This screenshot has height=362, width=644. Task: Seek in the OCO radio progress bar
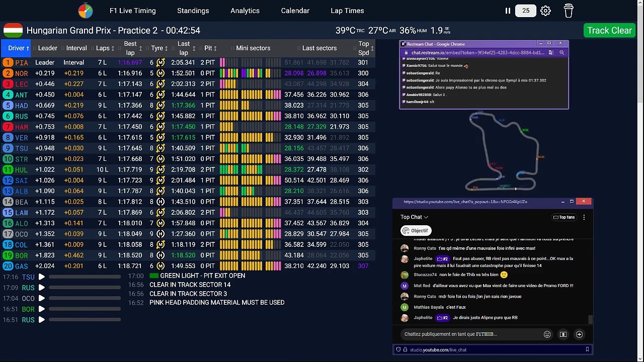click(x=85, y=299)
